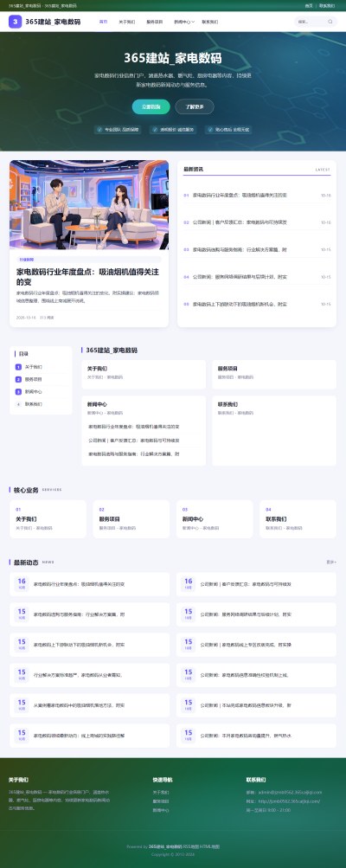Open core business card 03 新闻中心
The height and width of the screenshot is (868, 346).
[x=215, y=519]
